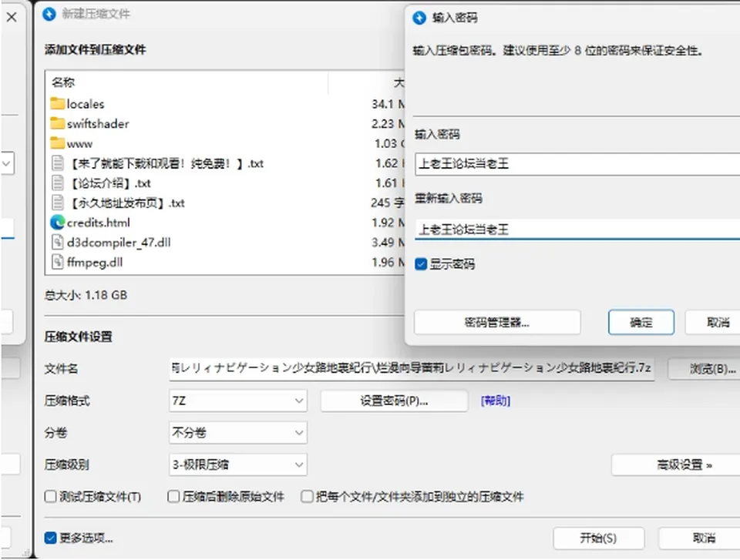Screen dimensions: 740x560
Task: Expand the 分卷 不分卷 dropdown
Action: tap(238, 433)
